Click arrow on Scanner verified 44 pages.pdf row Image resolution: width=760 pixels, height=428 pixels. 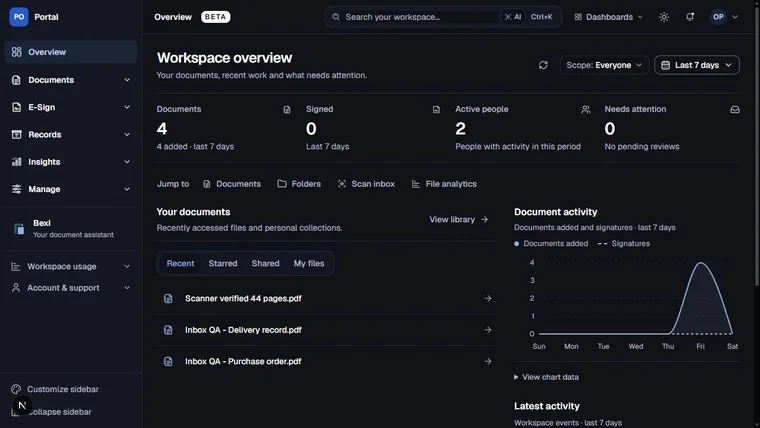[x=488, y=299]
